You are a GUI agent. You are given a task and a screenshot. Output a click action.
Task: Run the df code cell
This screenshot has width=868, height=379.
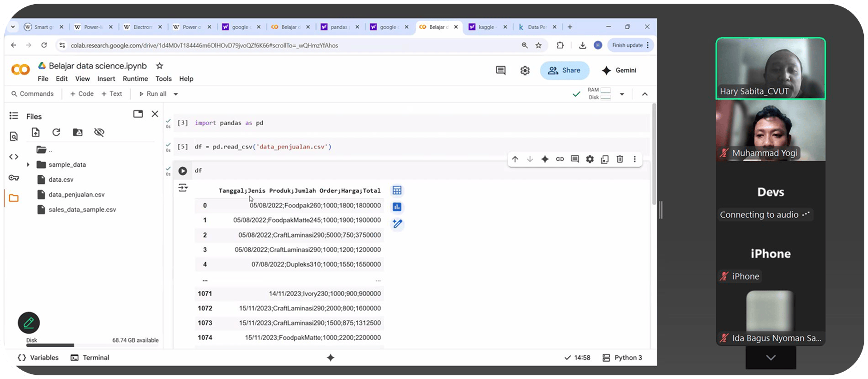(x=183, y=171)
